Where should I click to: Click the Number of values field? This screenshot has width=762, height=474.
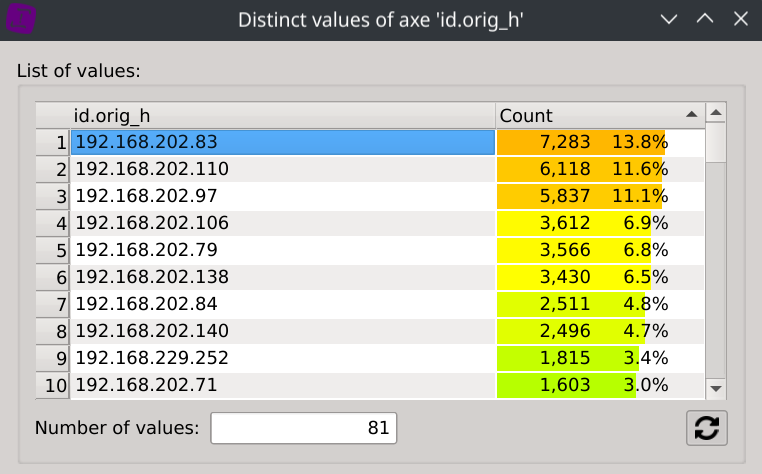click(x=303, y=428)
